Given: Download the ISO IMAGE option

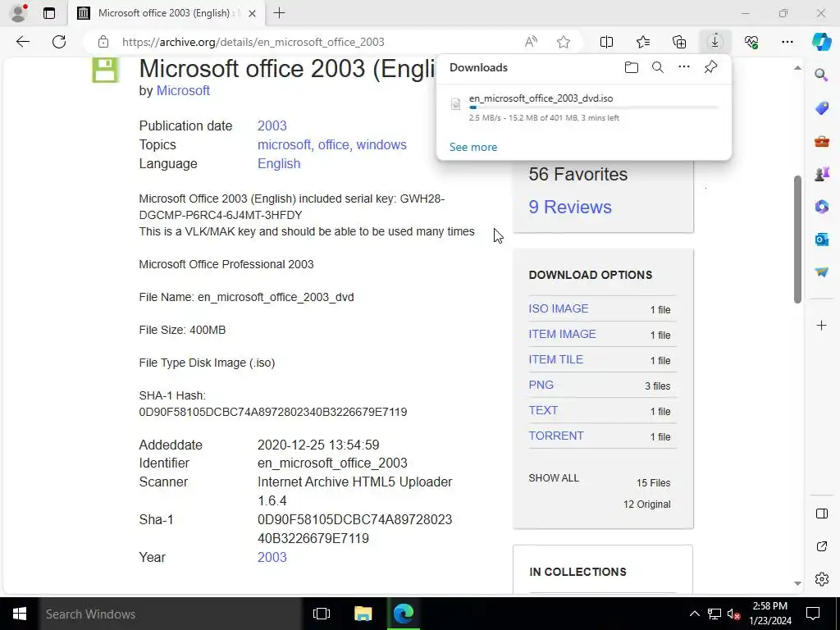Looking at the screenshot, I should 558,308.
